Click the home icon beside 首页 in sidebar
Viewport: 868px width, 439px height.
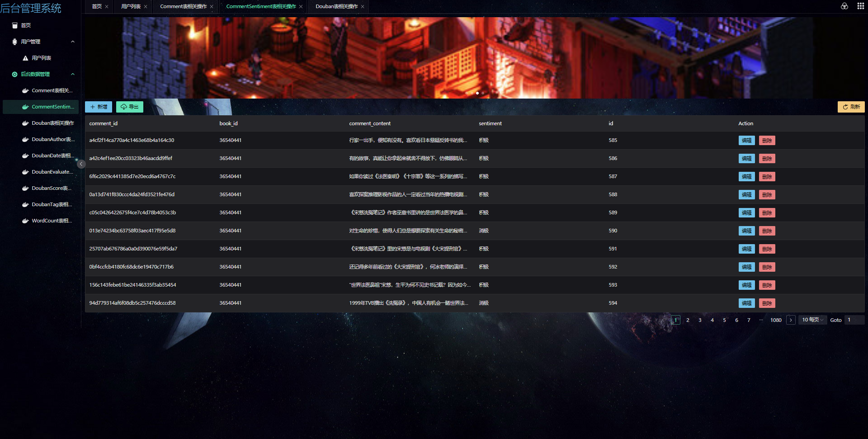tap(15, 25)
